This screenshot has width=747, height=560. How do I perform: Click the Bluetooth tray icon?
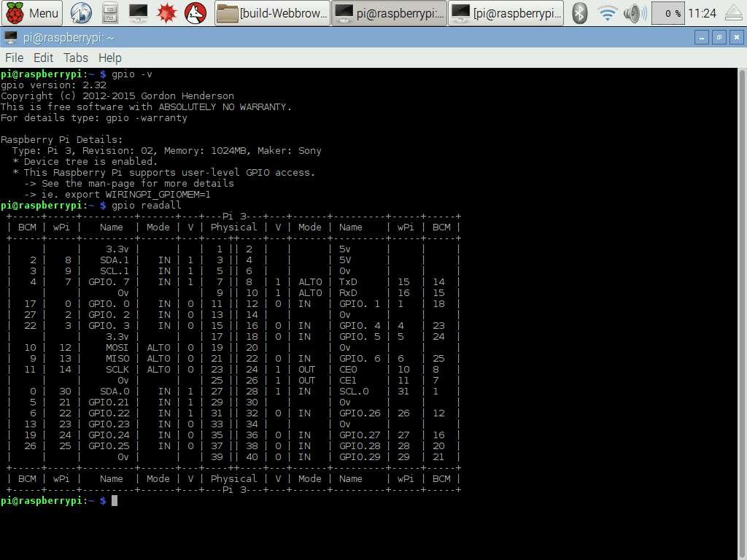(580, 12)
